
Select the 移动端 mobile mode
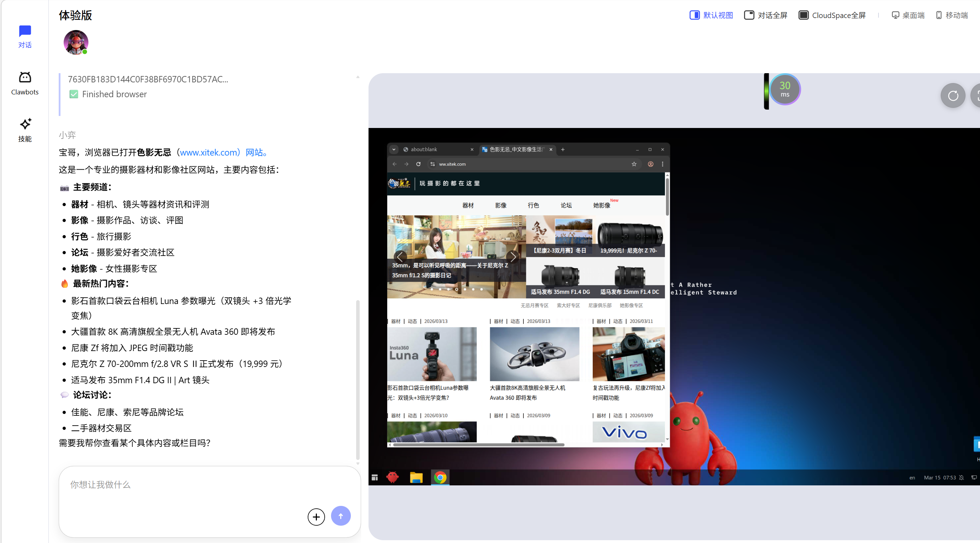(x=951, y=15)
